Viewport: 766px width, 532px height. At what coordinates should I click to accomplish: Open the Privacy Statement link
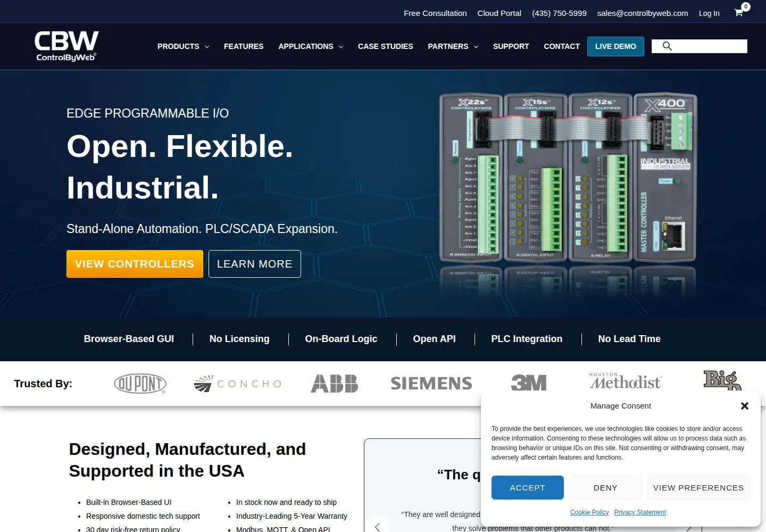pyautogui.click(x=640, y=512)
